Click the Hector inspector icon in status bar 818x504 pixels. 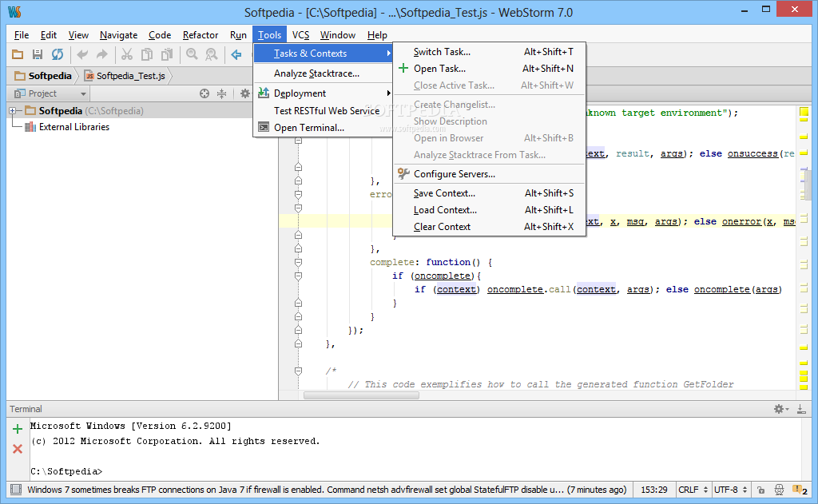(x=779, y=490)
